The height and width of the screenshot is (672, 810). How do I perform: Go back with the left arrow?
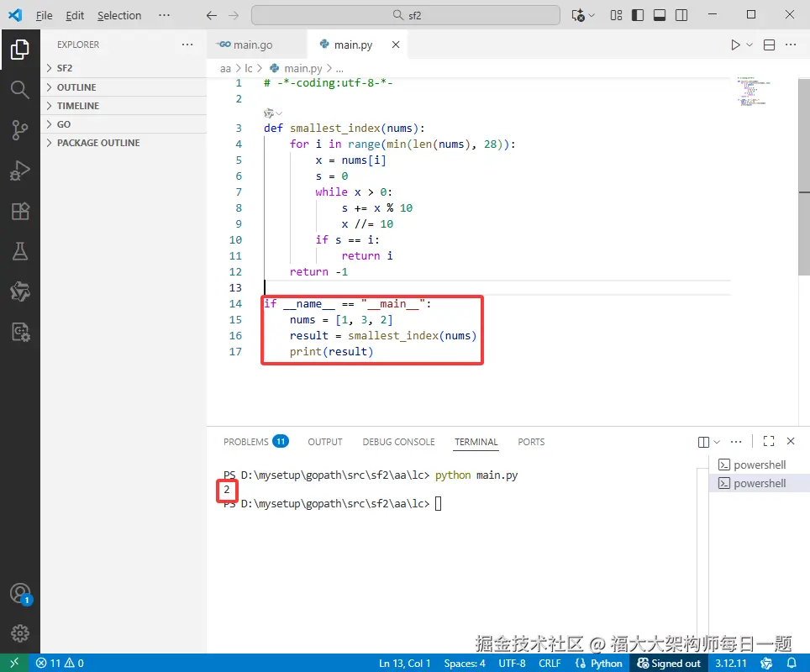click(x=211, y=15)
